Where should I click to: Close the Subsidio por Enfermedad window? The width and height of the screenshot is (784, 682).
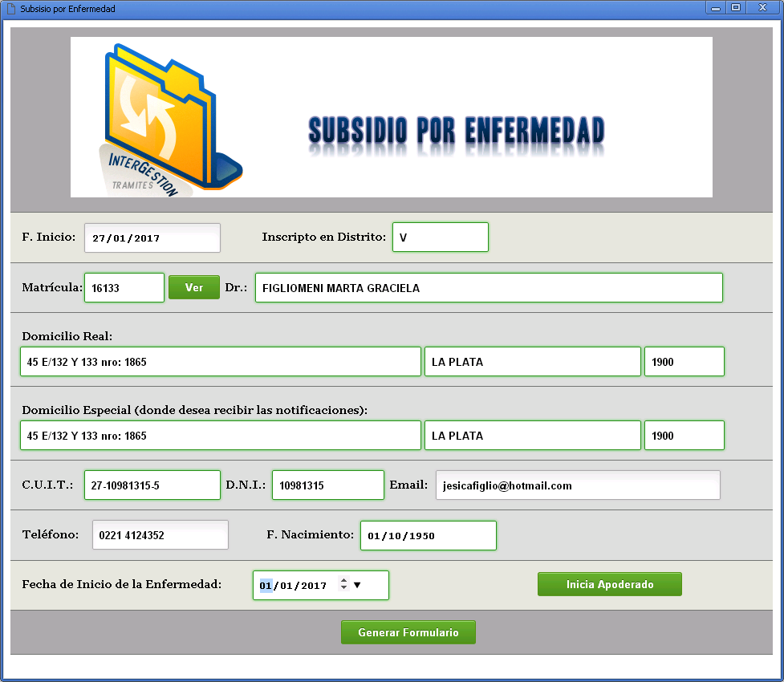(x=762, y=7)
